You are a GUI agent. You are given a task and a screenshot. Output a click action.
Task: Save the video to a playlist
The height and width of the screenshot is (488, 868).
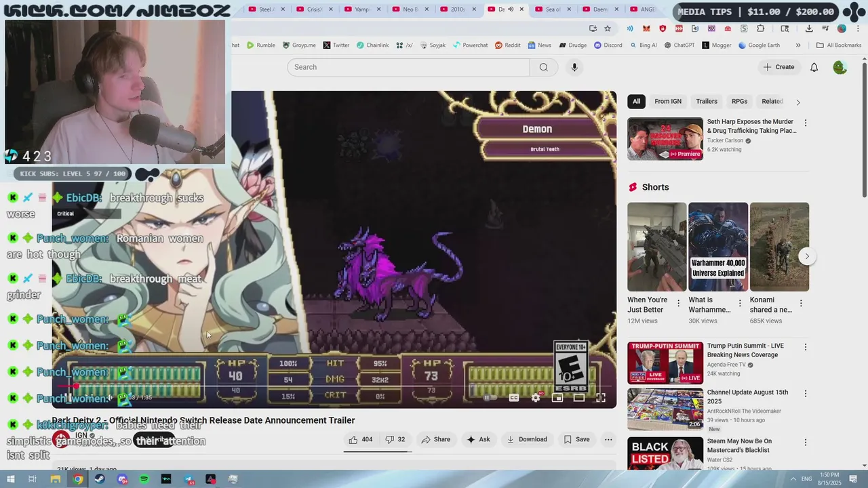576,439
